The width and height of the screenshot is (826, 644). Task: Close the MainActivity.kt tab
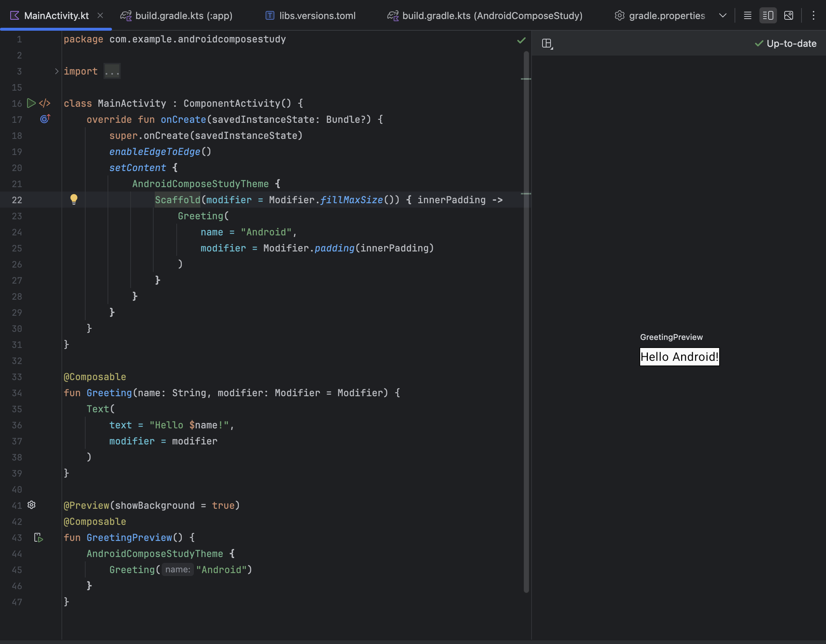coord(100,15)
